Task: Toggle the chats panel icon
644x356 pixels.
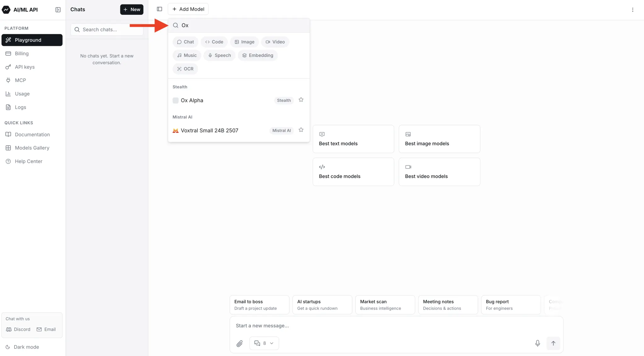Action: [160, 9]
